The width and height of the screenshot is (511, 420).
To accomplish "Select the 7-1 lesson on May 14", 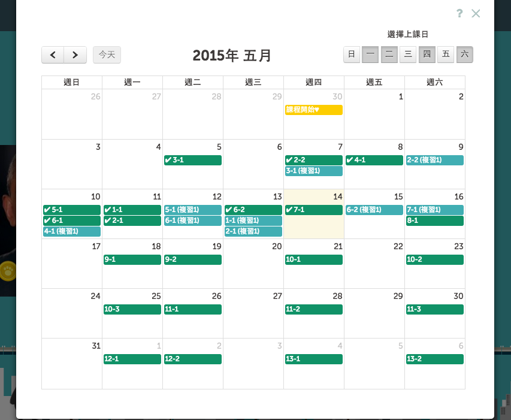I will coord(313,210).
